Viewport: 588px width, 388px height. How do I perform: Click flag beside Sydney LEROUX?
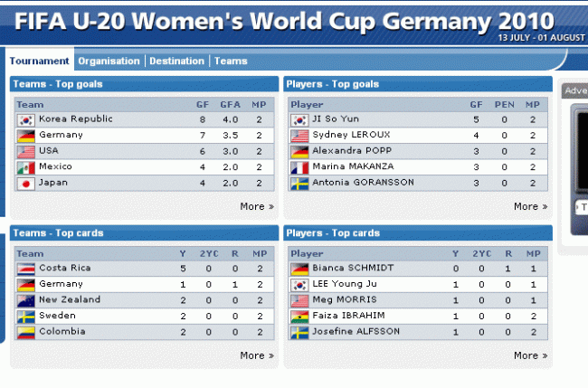click(x=299, y=136)
